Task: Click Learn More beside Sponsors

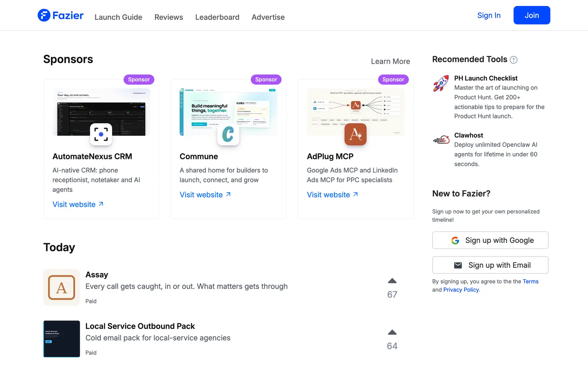Action: [390, 61]
